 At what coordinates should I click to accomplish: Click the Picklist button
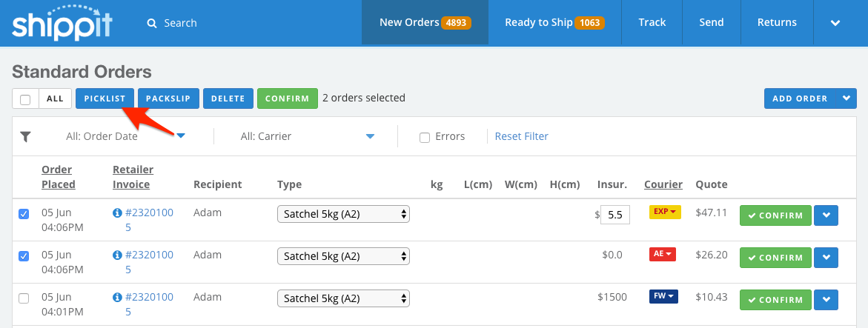coord(105,98)
